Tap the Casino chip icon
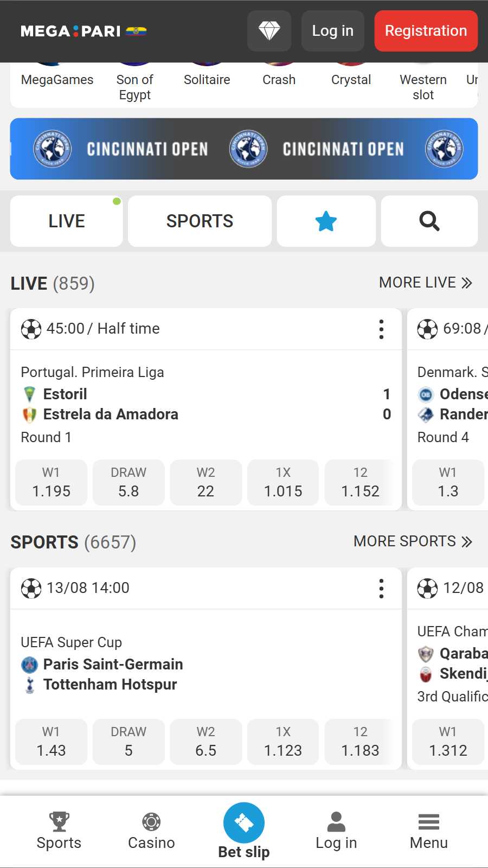488x868 pixels. coord(151,822)
